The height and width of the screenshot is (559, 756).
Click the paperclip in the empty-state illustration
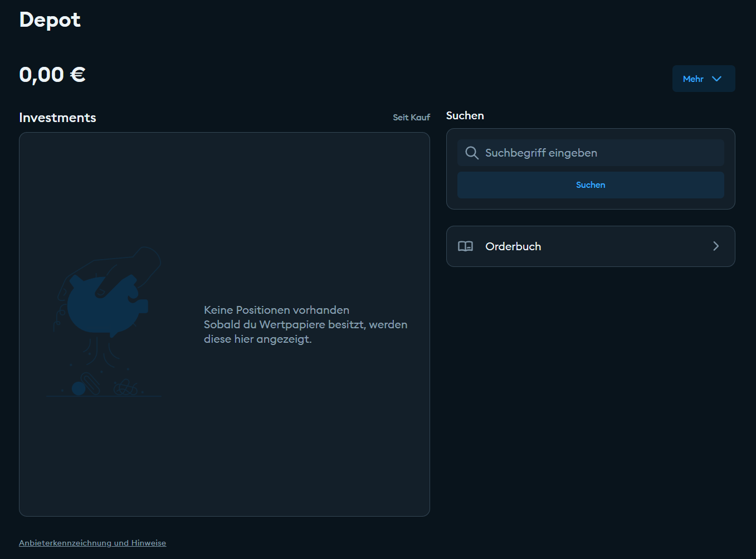coord(91,383)
